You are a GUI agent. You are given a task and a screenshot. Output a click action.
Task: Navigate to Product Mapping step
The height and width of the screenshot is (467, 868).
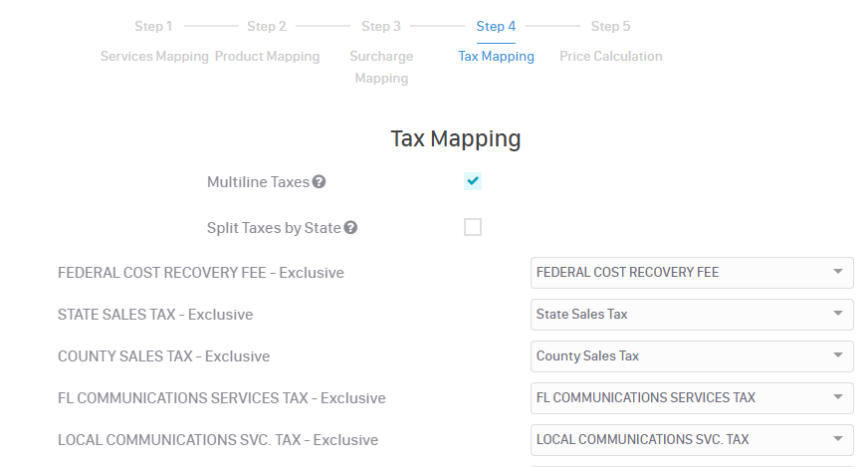pos(268,57)
